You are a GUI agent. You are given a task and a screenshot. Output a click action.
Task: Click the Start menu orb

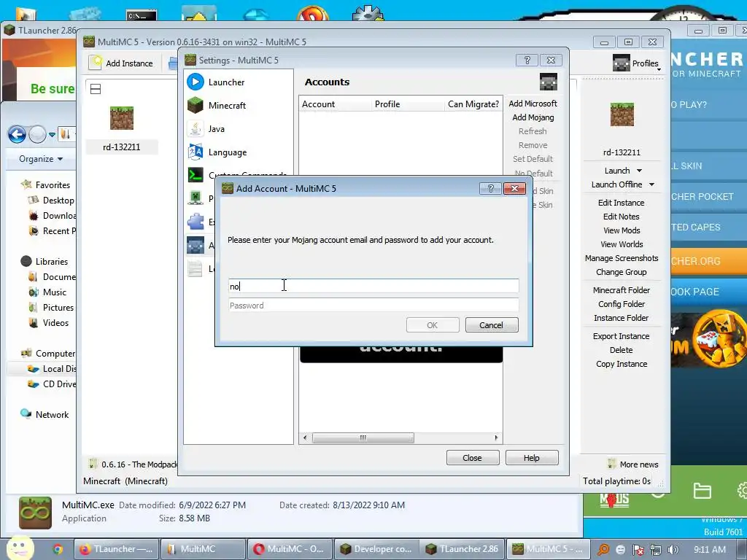[x=20, y=548]
